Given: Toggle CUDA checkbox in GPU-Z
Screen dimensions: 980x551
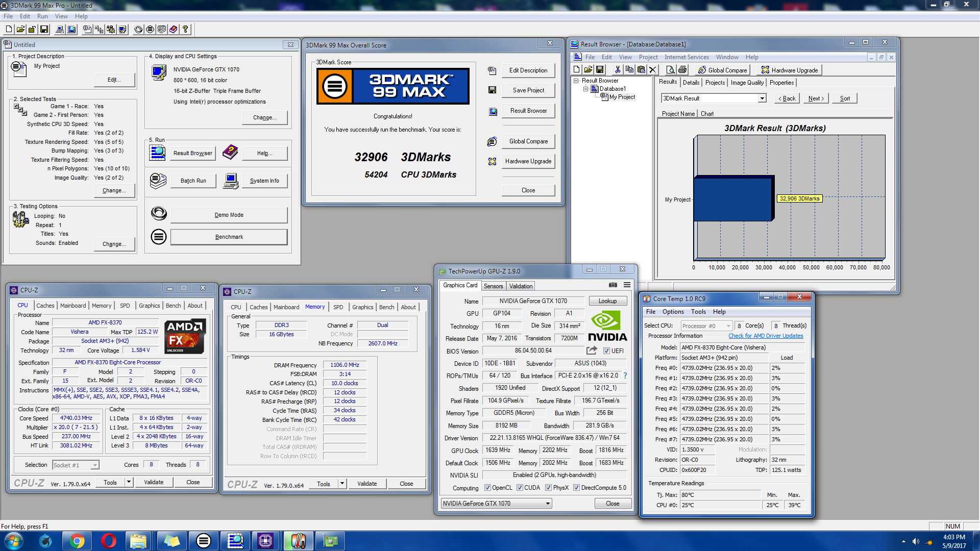Looking at the screenshot, I should [x=520, y=488].
